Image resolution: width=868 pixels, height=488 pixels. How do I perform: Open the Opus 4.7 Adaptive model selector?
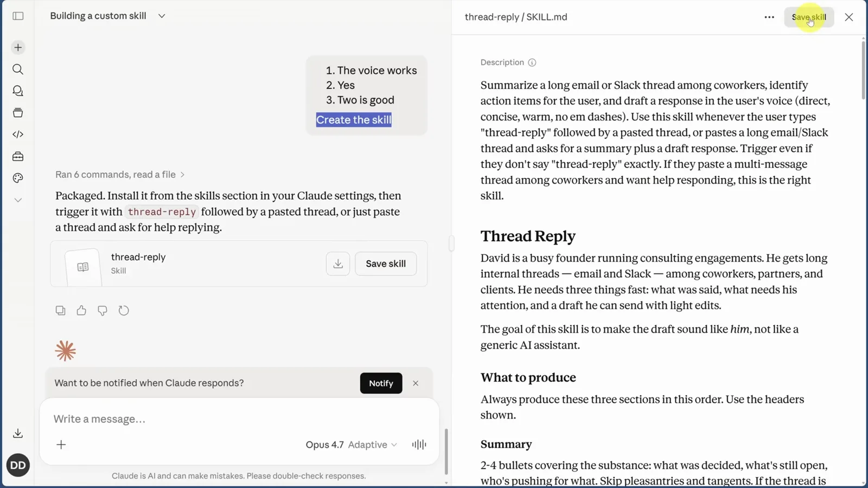click(352, 445)
